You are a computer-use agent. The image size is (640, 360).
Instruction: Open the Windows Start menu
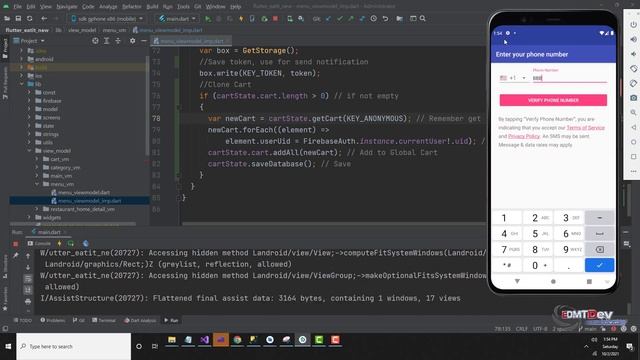pos(8,347)
